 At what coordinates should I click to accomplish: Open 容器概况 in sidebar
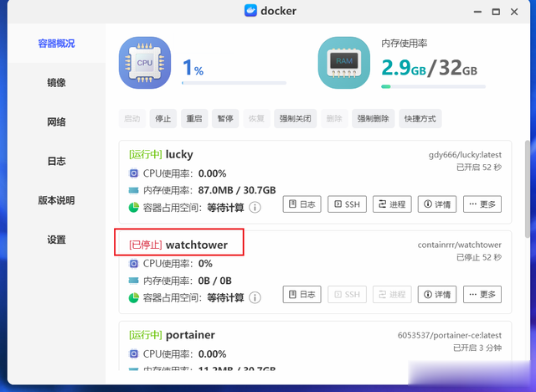(56, 44)
